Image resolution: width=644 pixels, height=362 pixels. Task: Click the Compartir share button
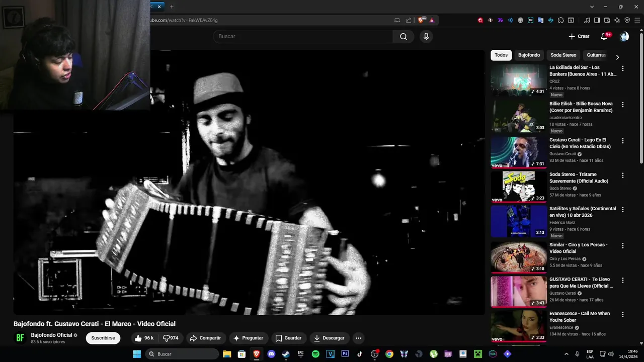coord(205,338)
